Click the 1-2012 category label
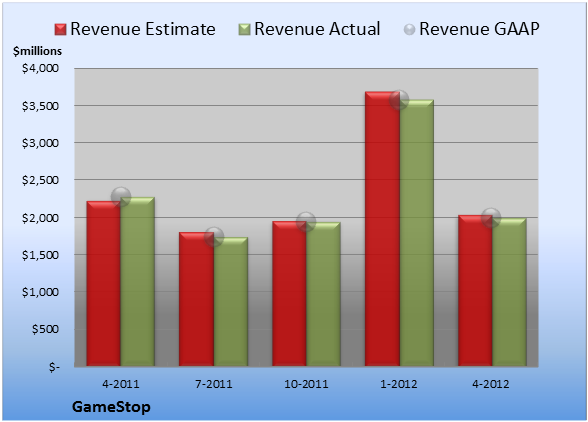588x422 pixels. pos(399,384)
